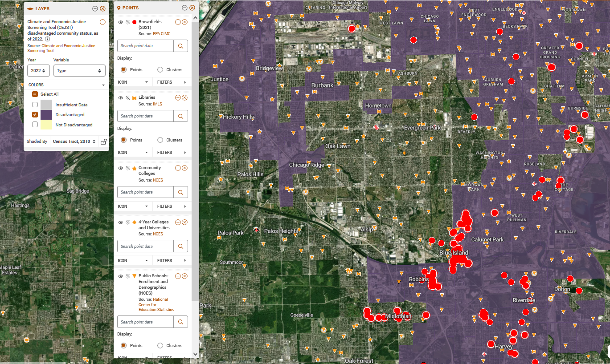This screenshot has width=610, height=364.
Task: Expand ICON options for Brownfields
Action: pyautogui.click(x=133, y=82)
